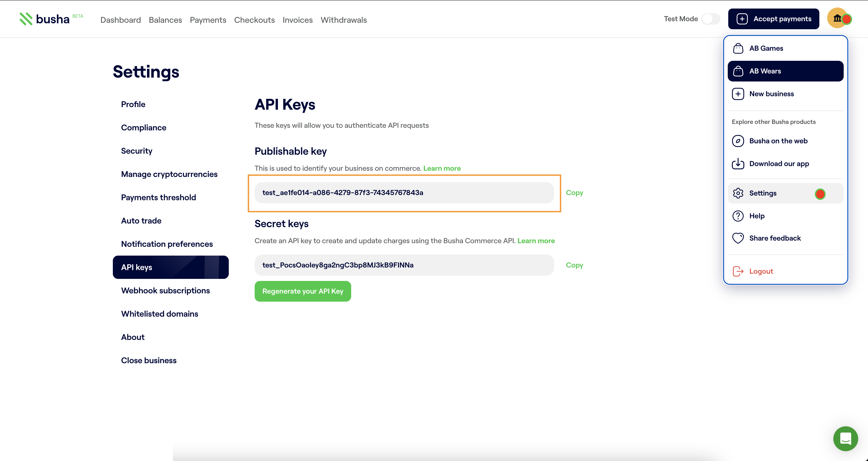Open Payments threshold settings

[171, 197]
